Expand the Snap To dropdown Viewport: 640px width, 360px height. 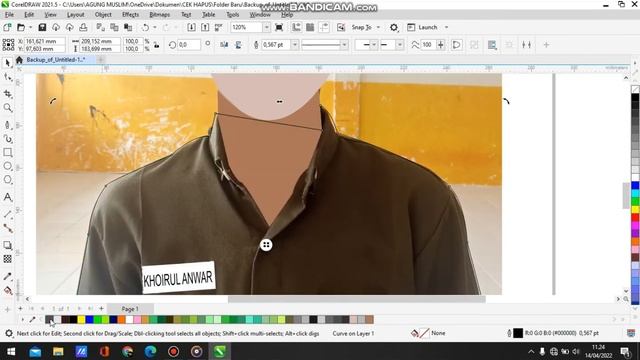point(378,27)
